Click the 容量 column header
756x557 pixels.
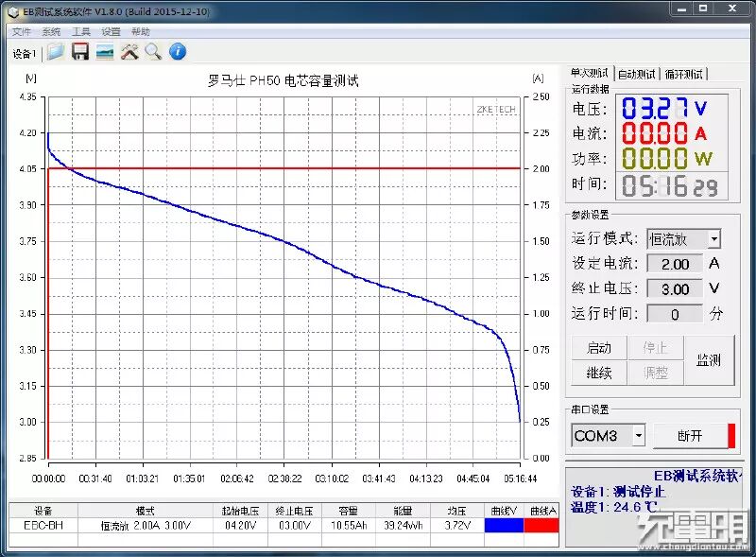click(x=348, y=511)
